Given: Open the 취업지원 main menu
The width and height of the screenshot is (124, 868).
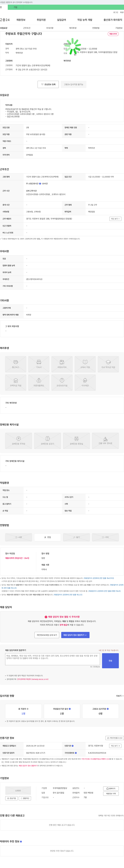Looking at the screenshot, I should (41, 20).
